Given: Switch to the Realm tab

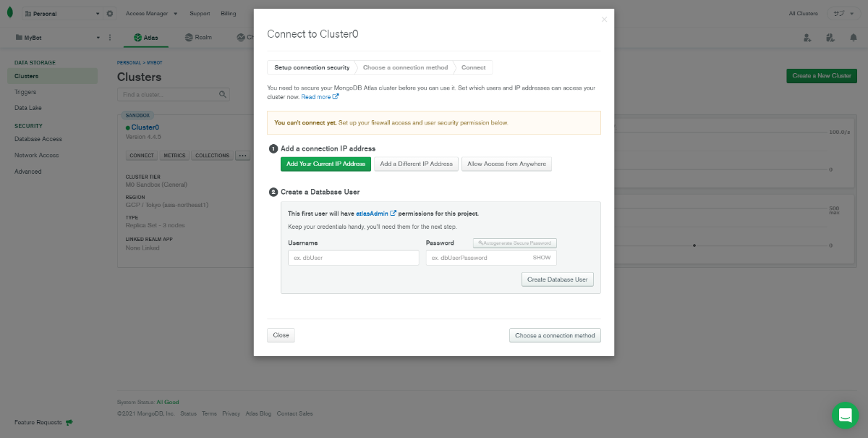Looking at the screenshot, I should click(198, 38).
